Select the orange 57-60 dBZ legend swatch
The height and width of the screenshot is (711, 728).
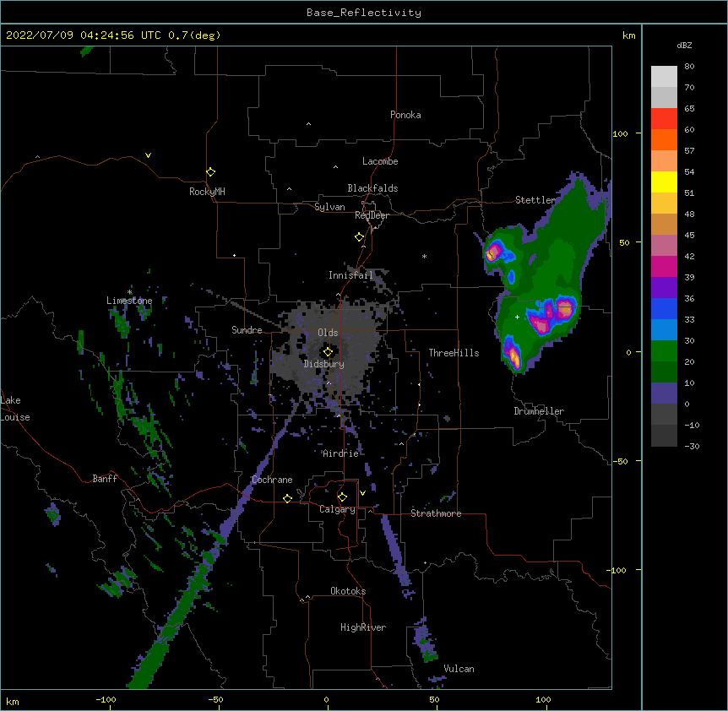point(664,139)
